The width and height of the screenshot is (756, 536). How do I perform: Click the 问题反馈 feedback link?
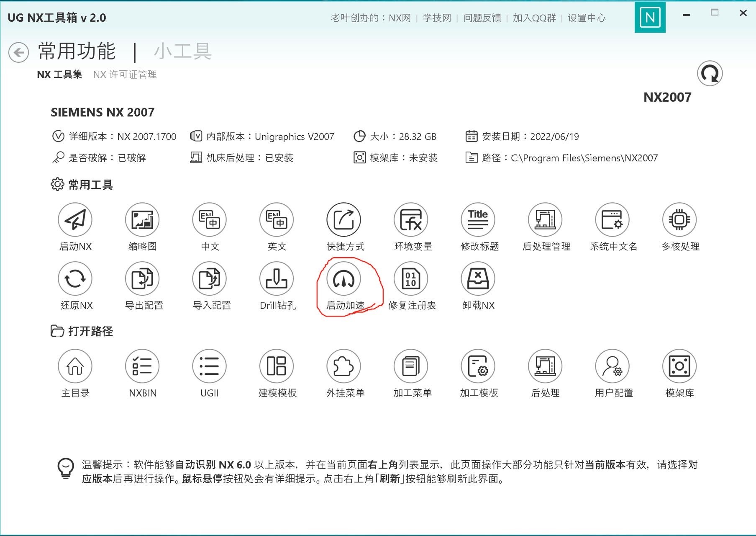(482, 18)
